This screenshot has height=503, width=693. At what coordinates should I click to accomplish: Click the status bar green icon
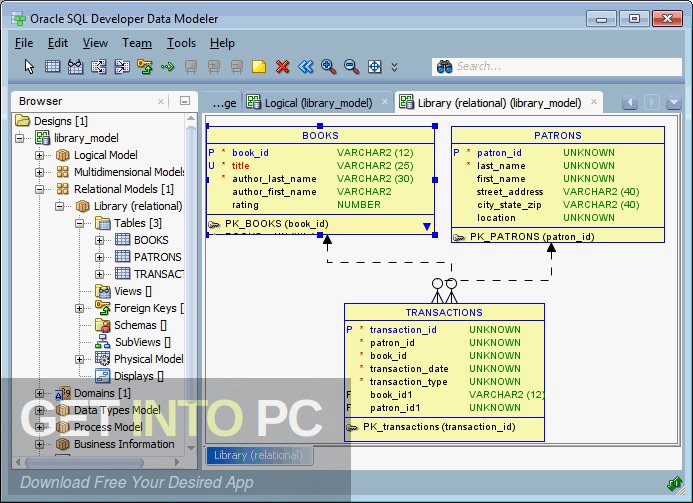pyautogui.click(x=674, y=483)
